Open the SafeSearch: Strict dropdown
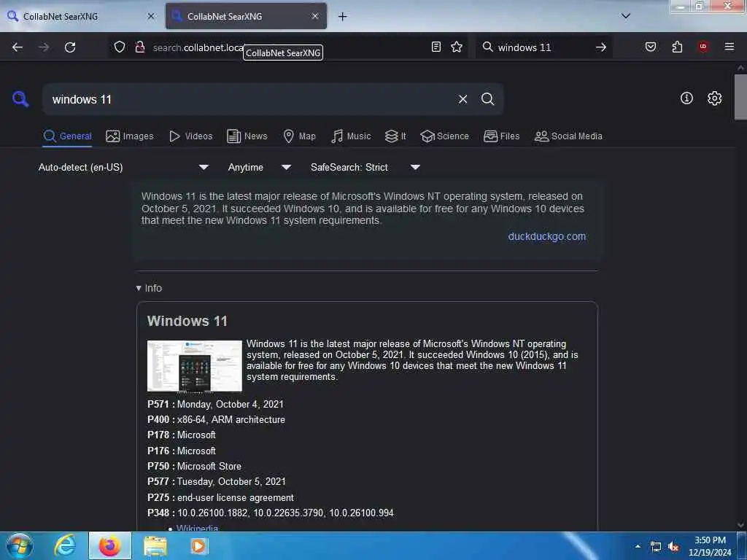The height and width of the screenshot is (560, 747). pyautogui.click(x=365, y=167)
